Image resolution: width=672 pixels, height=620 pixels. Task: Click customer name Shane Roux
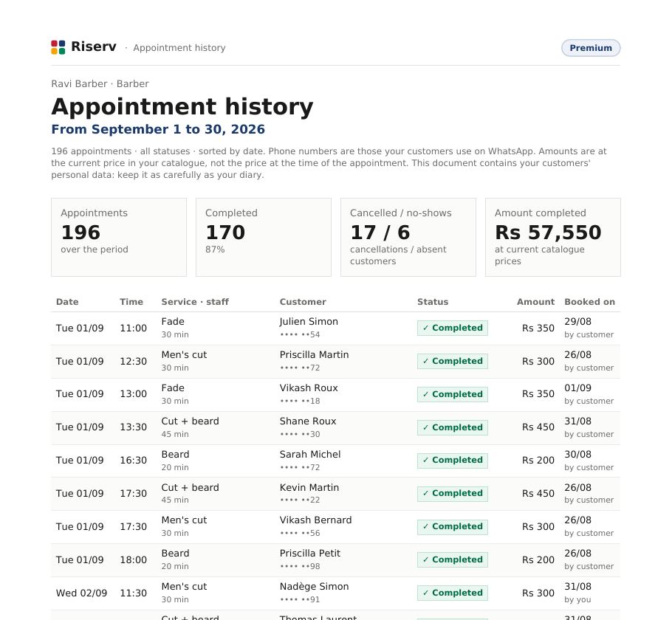point(308,421)
